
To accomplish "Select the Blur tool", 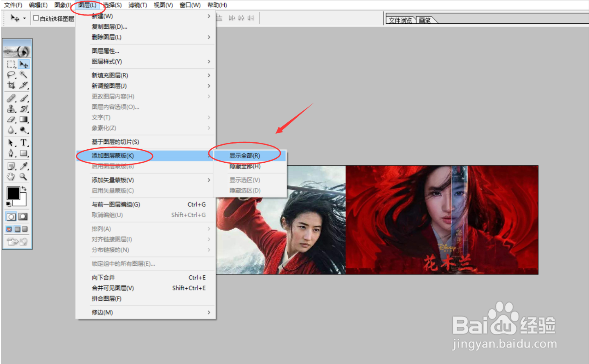I will point(11,130).
